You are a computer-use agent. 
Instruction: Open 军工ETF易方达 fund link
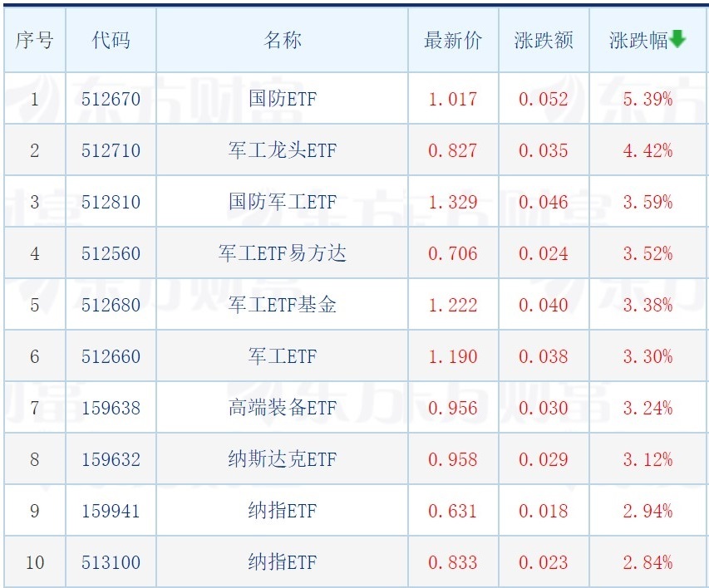tap(282, 253)
